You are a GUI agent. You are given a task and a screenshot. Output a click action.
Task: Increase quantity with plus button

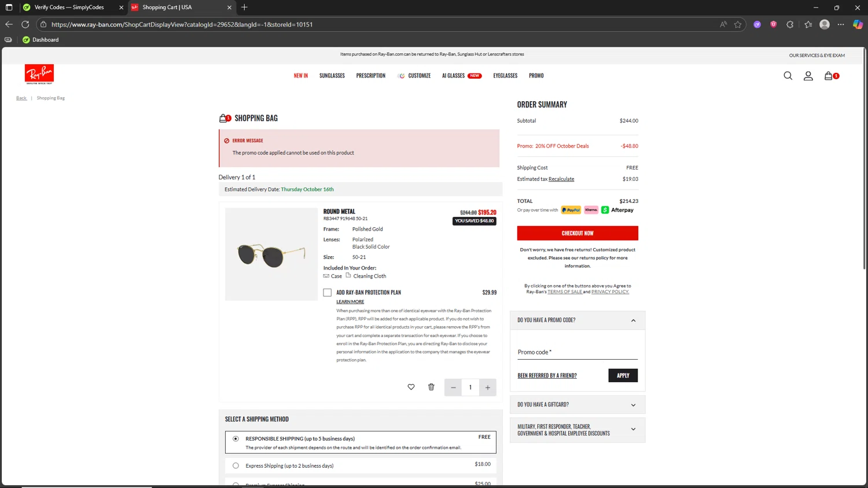[488, 387]
